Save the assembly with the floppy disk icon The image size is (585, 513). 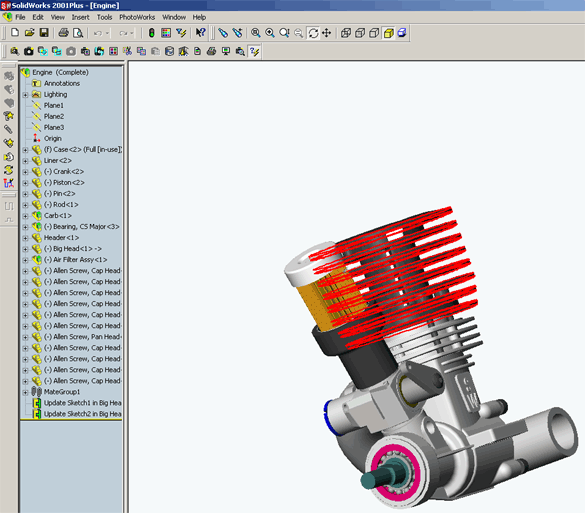(x=44, y=33)
